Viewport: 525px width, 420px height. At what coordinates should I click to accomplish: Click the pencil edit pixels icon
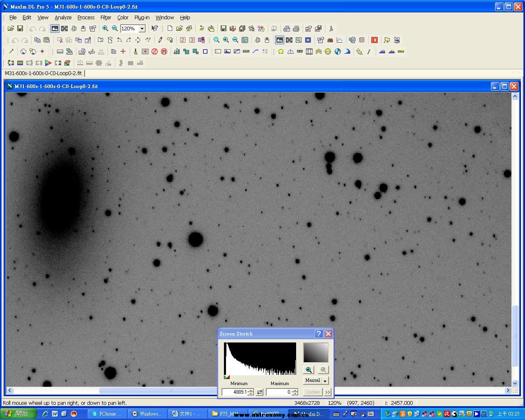[x=160, y=40]
